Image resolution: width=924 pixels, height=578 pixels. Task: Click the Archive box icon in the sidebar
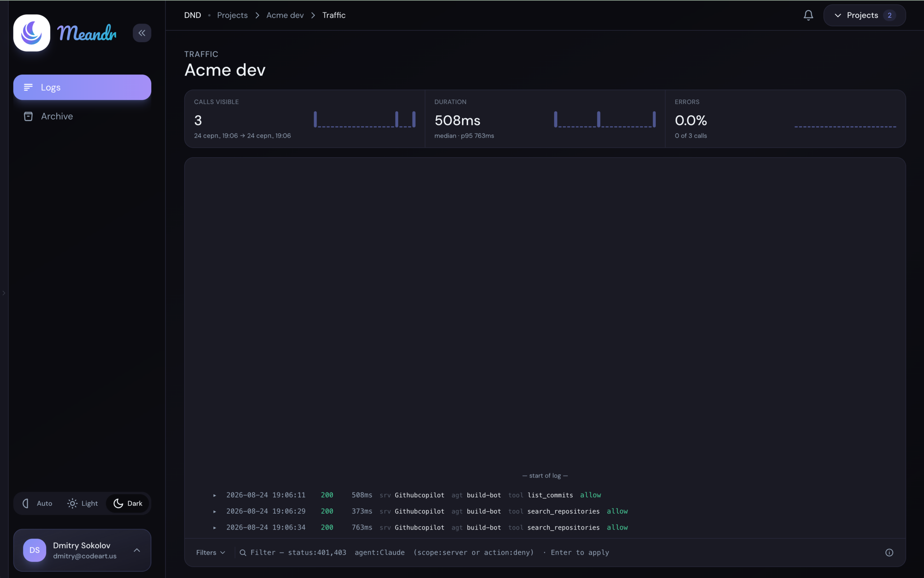click(28, 116)
